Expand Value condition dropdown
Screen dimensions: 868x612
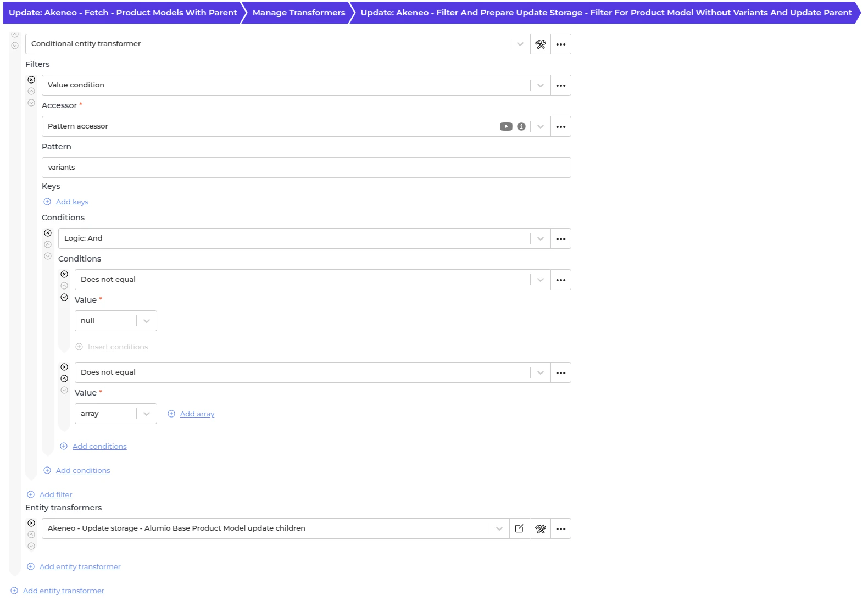coord(541,85)
